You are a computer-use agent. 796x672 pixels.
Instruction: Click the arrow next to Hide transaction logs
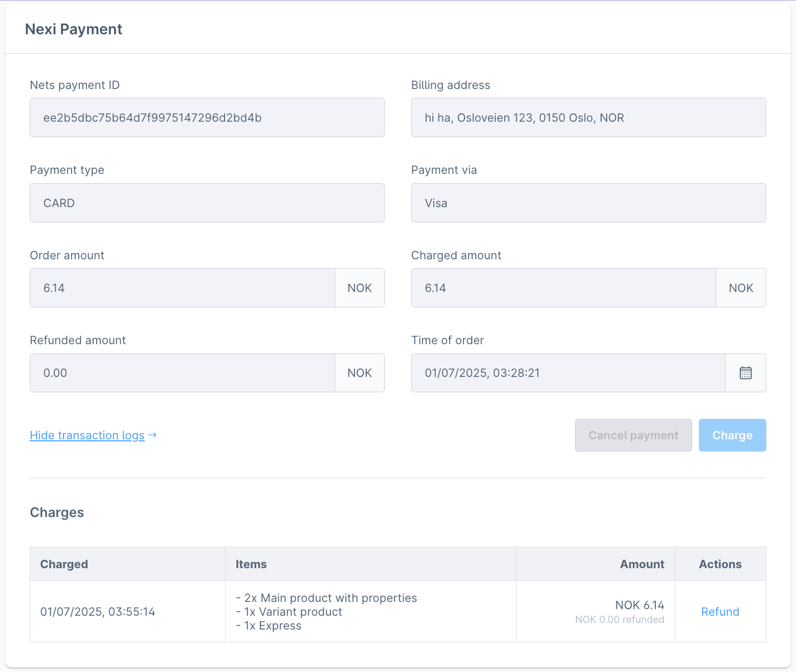tap(152, 435)
